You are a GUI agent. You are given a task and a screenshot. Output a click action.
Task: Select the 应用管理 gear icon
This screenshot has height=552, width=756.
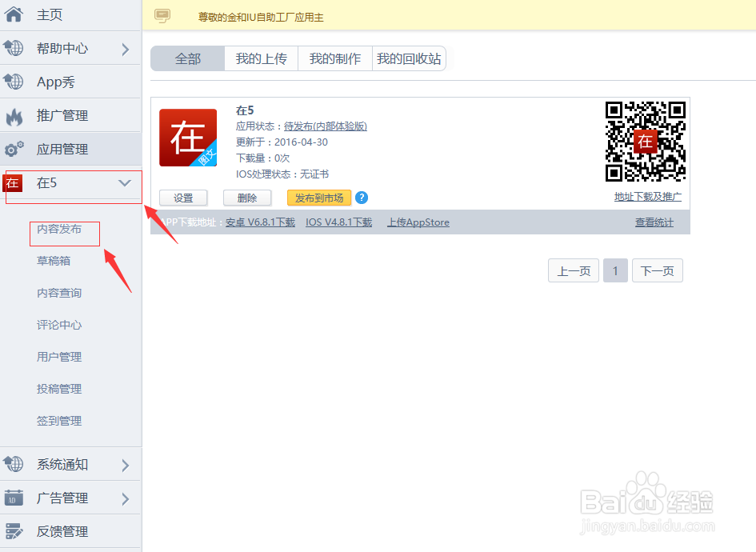14,149
